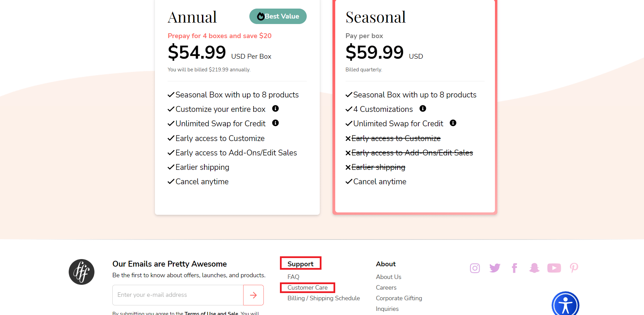Show info on Seasonal Unlimited Swap for Credit
Viewport: 644px width, 315px height.
[x=453, y=123]
